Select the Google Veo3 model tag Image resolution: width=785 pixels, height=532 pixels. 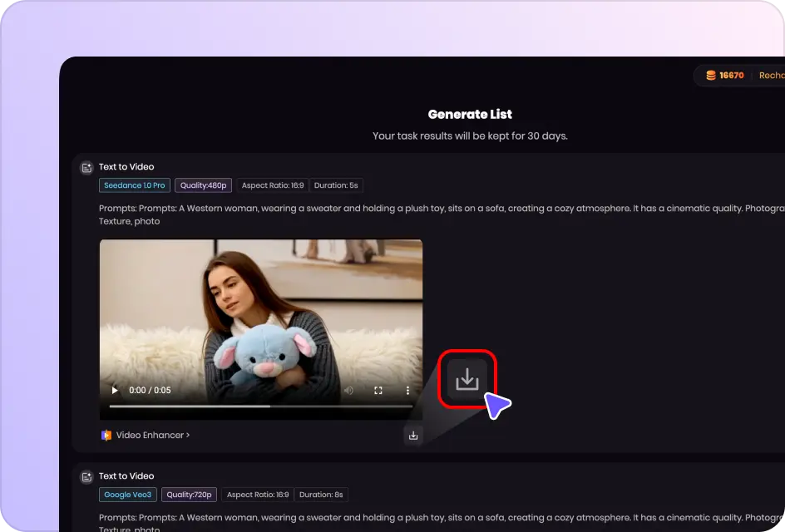click(127, 495)
